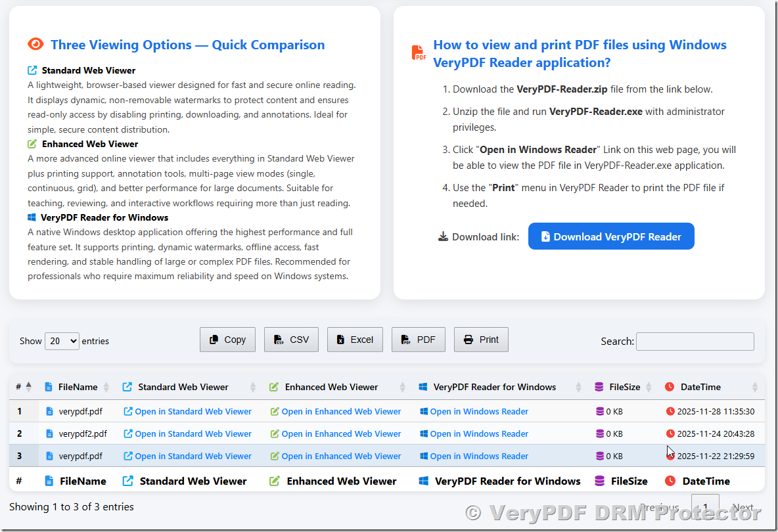Viewport: 778px width, 532px height.
Task: Click the database icon next to FileSize header
Action: 599,387
